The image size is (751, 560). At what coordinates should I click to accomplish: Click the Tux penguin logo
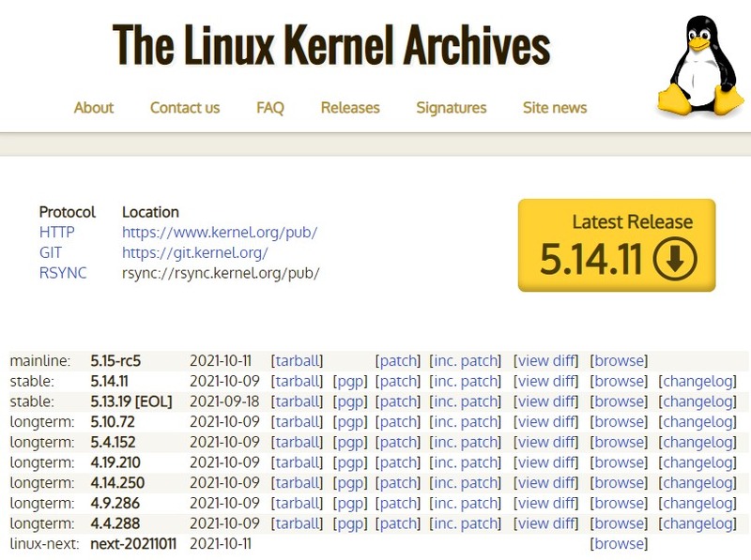tap(699, 66)
